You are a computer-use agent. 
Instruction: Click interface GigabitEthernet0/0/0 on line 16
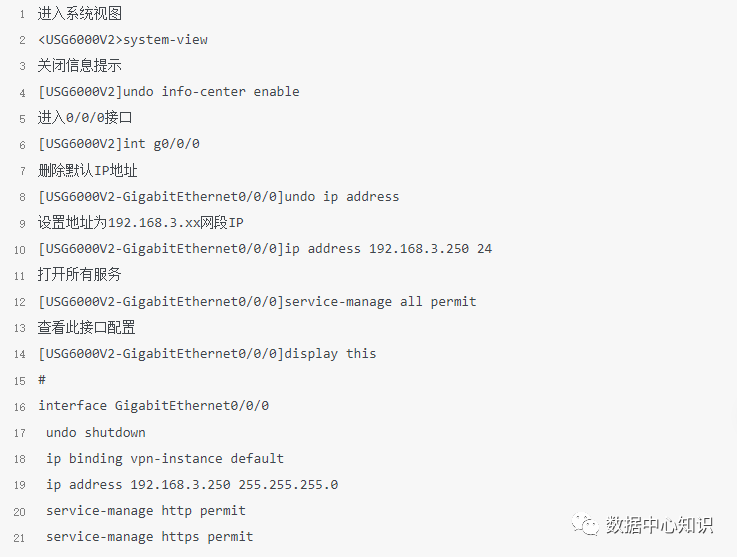(x=153, y=406)
